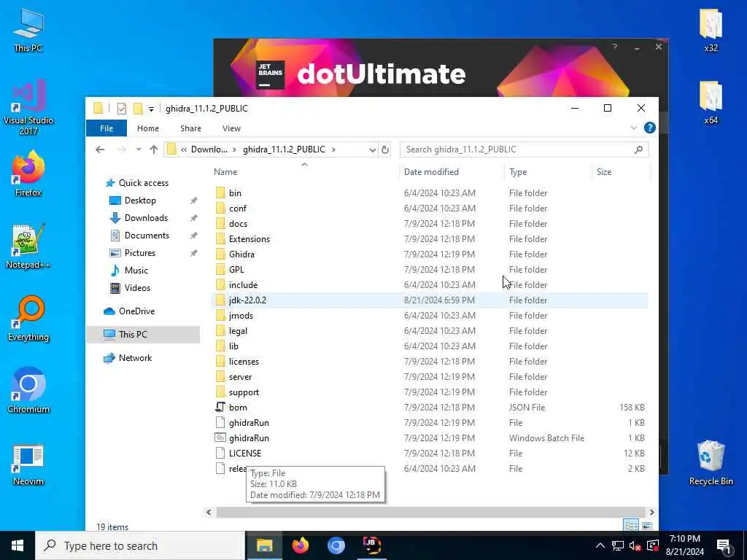
Task: Click JetBrains installer taskbar icon
Action: pos(371,545)
